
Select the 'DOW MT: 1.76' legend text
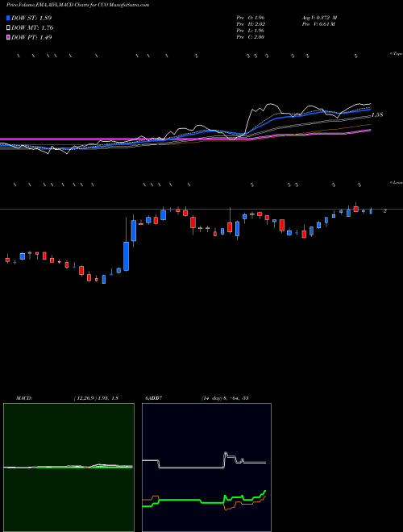[32, 28]
